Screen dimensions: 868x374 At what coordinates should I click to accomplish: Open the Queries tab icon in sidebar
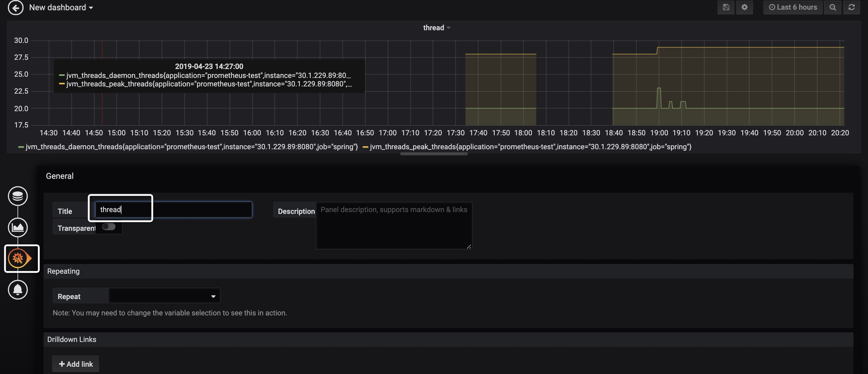pyautogui.click(x=18, y=196)
